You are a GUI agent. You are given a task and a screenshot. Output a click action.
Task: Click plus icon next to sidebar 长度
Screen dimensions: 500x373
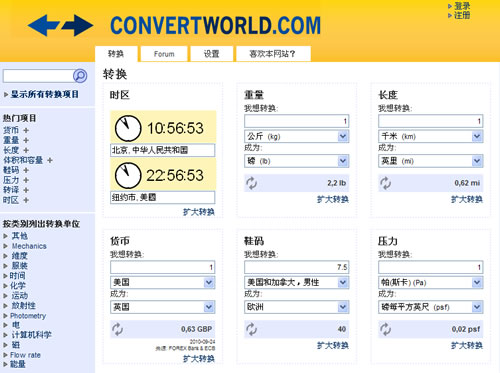point(26,150)
